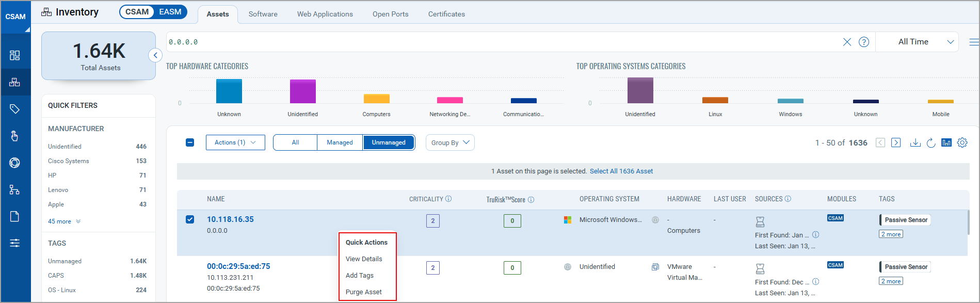Switch to EASM mode toggle
The height and width of the screenshot is (303, 980).
[x=170, y=12]
